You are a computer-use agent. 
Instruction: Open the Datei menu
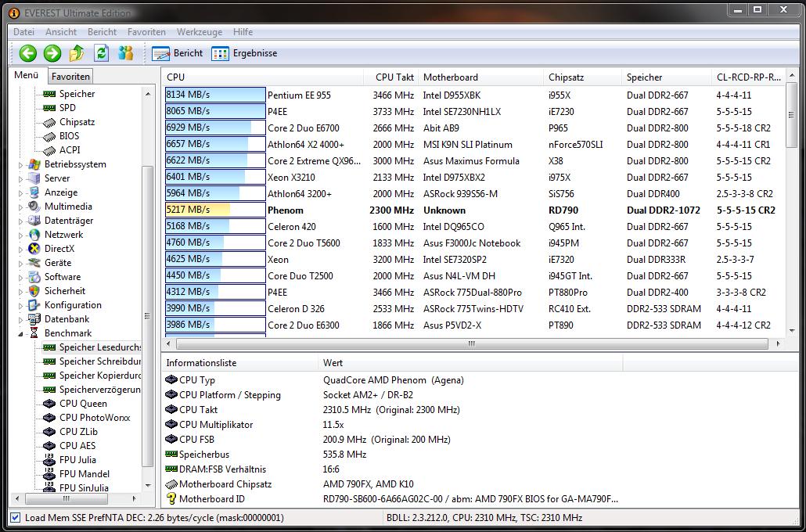point(23,32)
